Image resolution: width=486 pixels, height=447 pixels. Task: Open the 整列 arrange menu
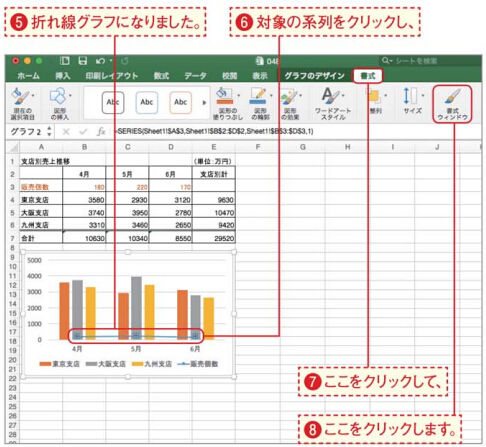coord(376,102)
